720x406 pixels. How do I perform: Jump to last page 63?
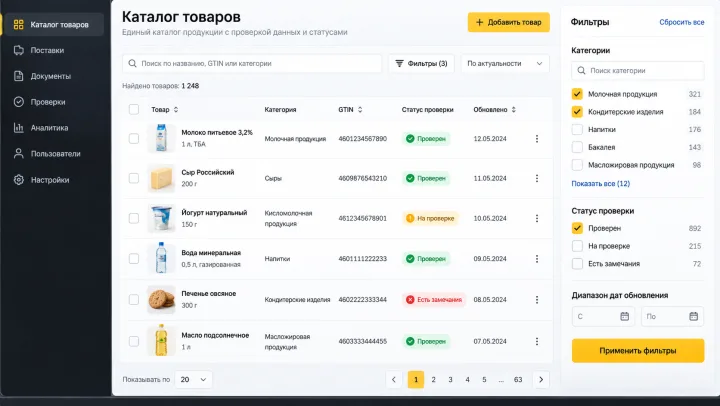pos(518,379)
